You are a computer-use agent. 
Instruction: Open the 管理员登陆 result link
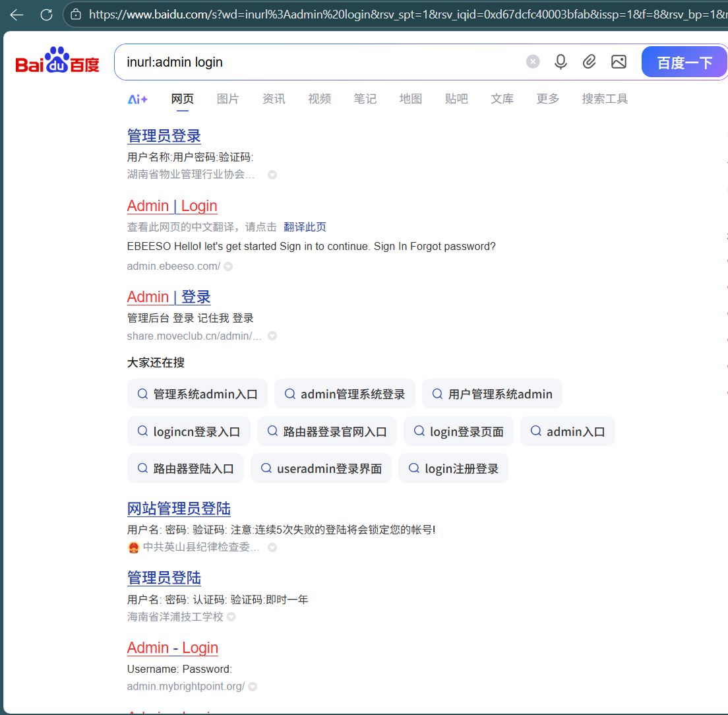pos(164,578)
